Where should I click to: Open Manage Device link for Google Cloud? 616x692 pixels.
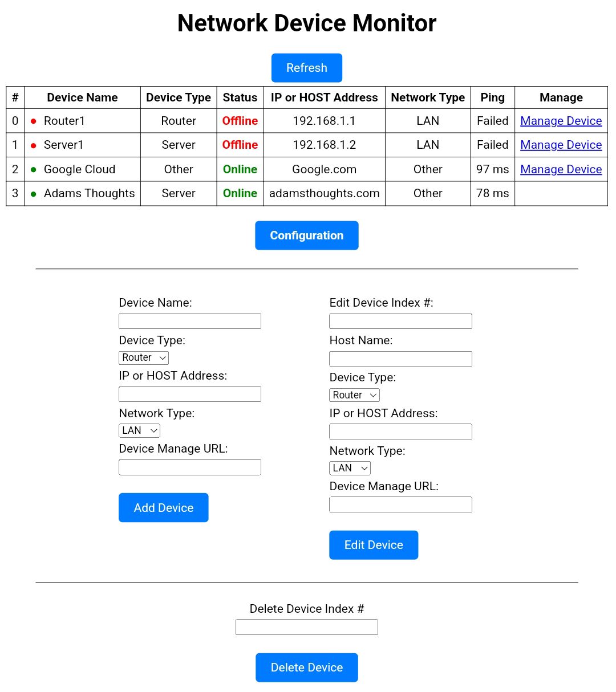pyautogui.click(x=561, y=169)
